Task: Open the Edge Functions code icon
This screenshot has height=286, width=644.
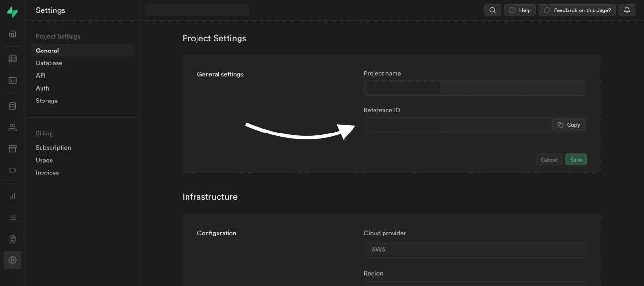Action: (12, 170)
